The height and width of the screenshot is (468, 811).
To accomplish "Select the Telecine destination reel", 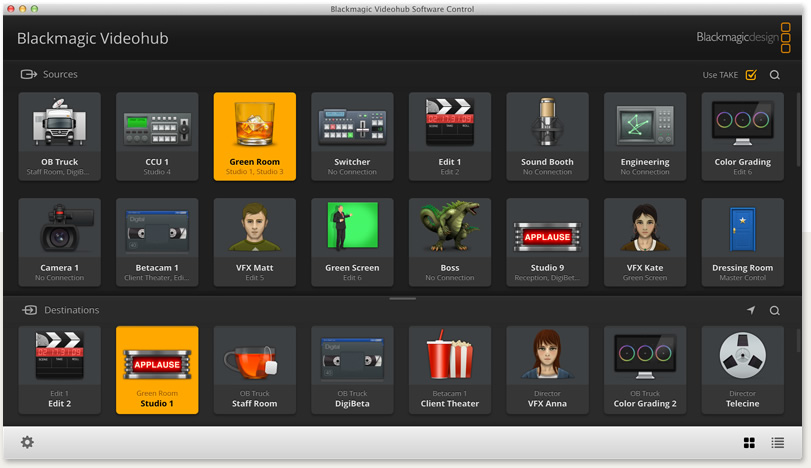I will click(x=742, y=369).
